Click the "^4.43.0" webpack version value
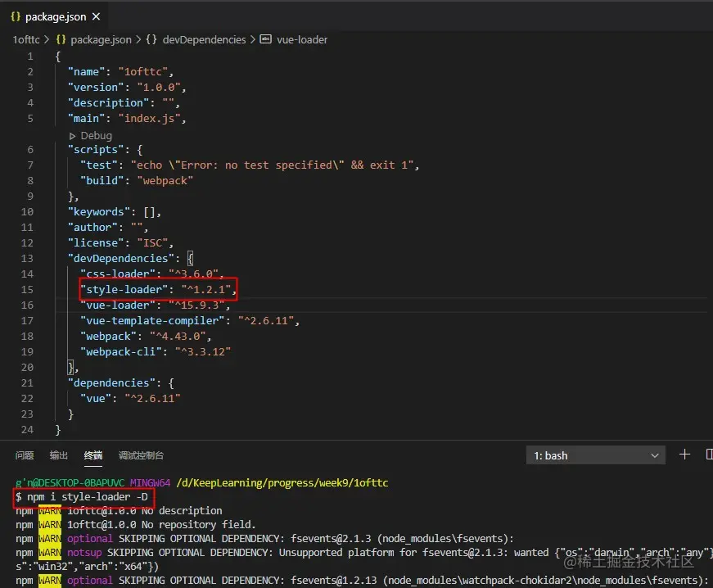Screen dimensions: 713x588 tap(178, 337)
